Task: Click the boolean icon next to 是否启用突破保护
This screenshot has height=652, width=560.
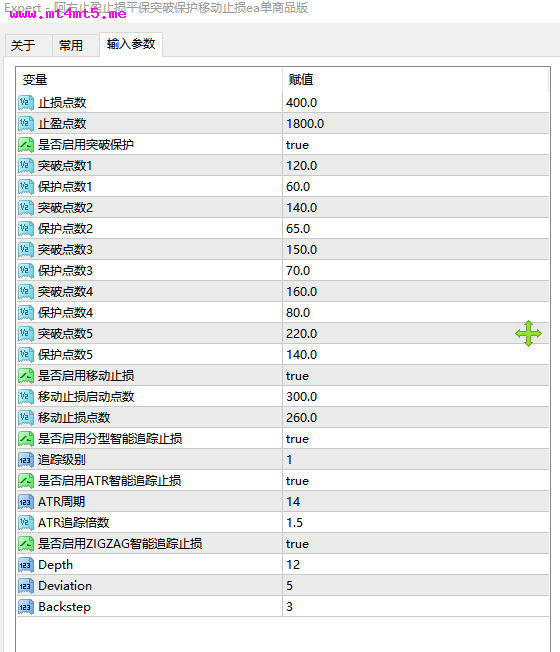Action: click(x=25, y=145)
